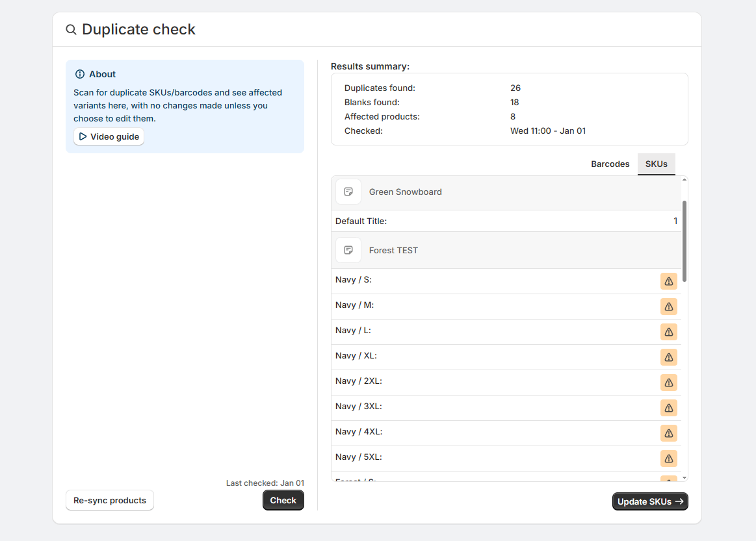
Task: Click the Forest TEST product title
Action: point(393,251)
